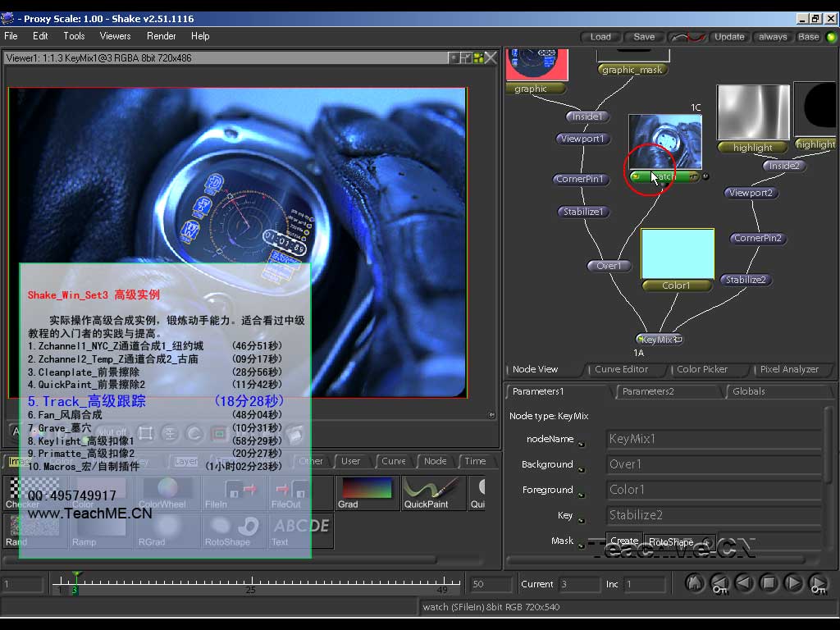Open the Render menu

162,36
